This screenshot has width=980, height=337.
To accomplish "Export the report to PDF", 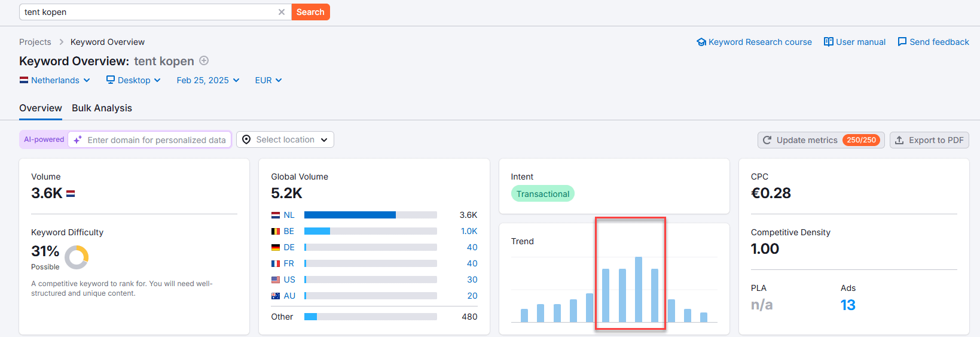I will [929, 140].
